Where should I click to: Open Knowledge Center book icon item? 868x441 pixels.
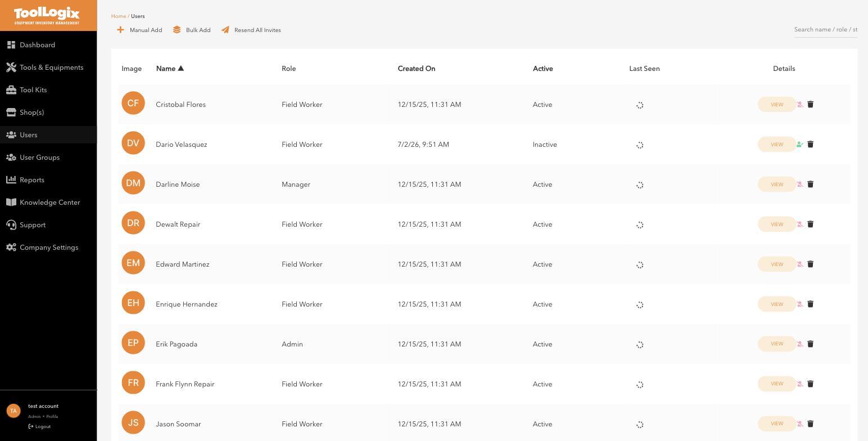point(48,202)
